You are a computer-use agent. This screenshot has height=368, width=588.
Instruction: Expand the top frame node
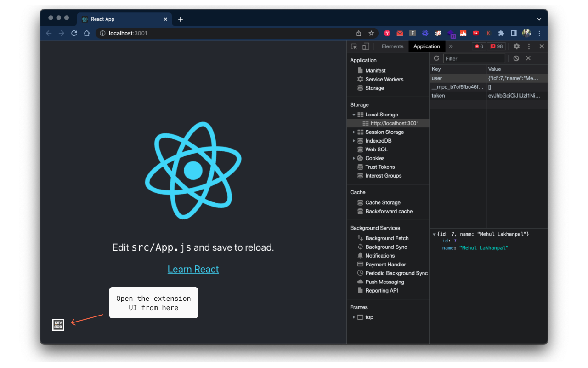[354, 317]
